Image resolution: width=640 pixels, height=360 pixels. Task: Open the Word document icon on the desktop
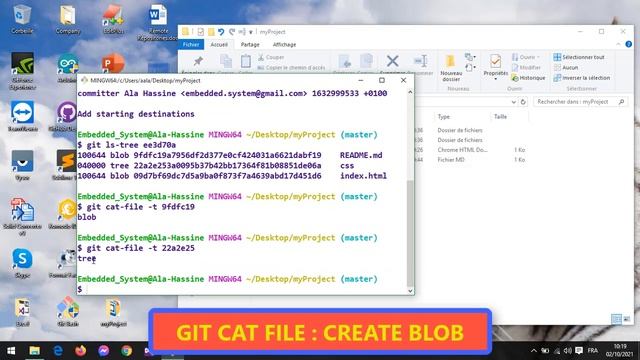tap(158, 21)
